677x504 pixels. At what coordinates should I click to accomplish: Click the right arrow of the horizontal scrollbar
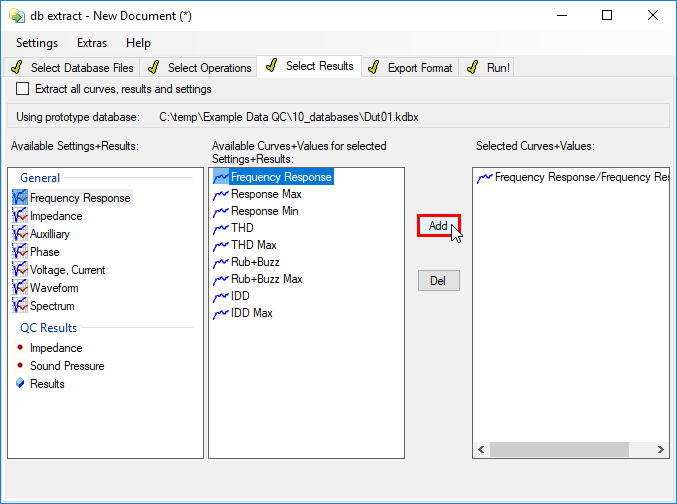coord(661,450)
